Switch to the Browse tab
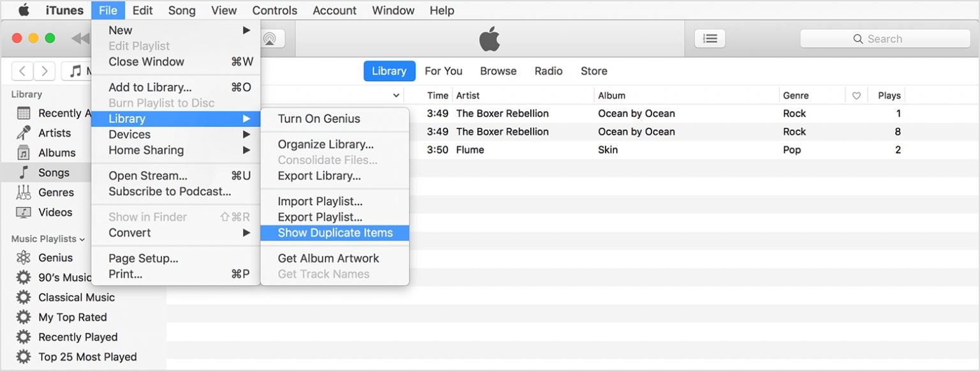Viewport: 980px width, 371px height. point(498,71)
